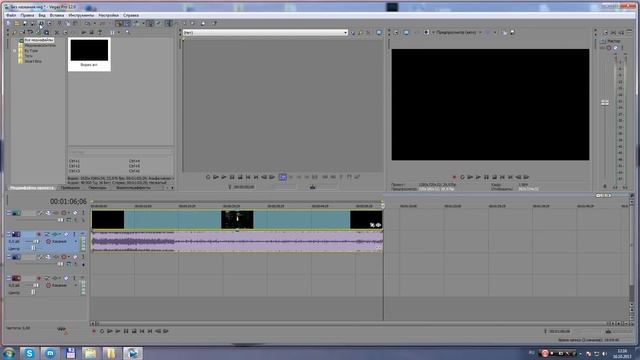
Task: Click Play in the Video Preview transport
Action: coord(478,177)
